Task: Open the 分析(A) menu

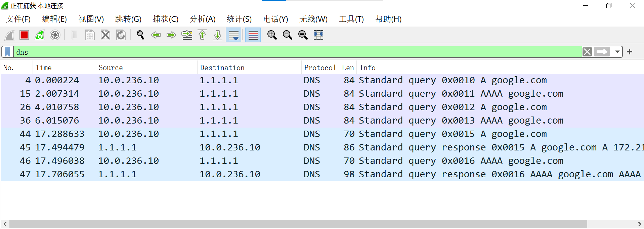Action: point(203,19)
